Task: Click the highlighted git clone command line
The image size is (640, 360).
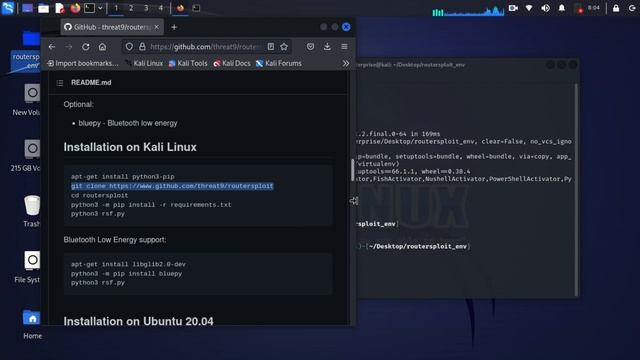Action: (x=172, y=186)
